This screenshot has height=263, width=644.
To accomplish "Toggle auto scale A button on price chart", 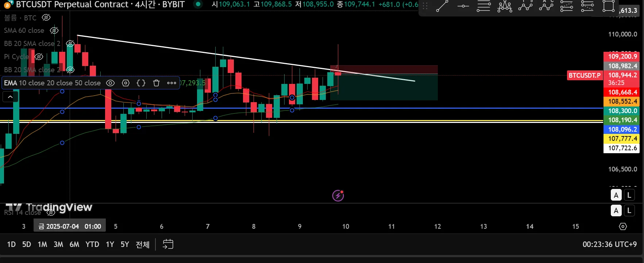I will (x=616, y=195).
